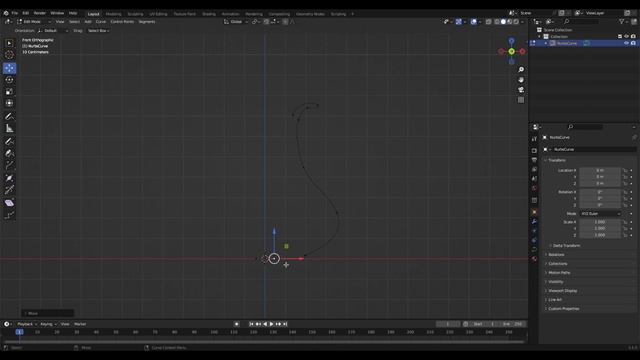The width and height of the screenshot is (640, 360).
Task: Open the Orientation Default dropdown
Action: [x=53, y=31]
